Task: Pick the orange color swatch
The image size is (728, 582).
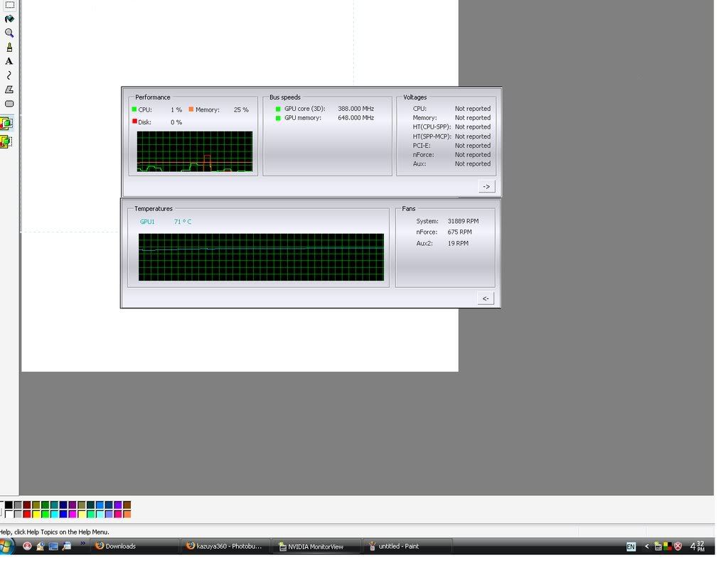Action: 127,514
